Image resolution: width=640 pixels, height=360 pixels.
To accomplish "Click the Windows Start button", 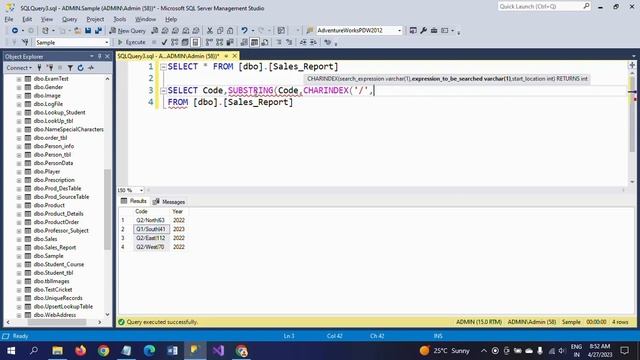I will [11, 351].
